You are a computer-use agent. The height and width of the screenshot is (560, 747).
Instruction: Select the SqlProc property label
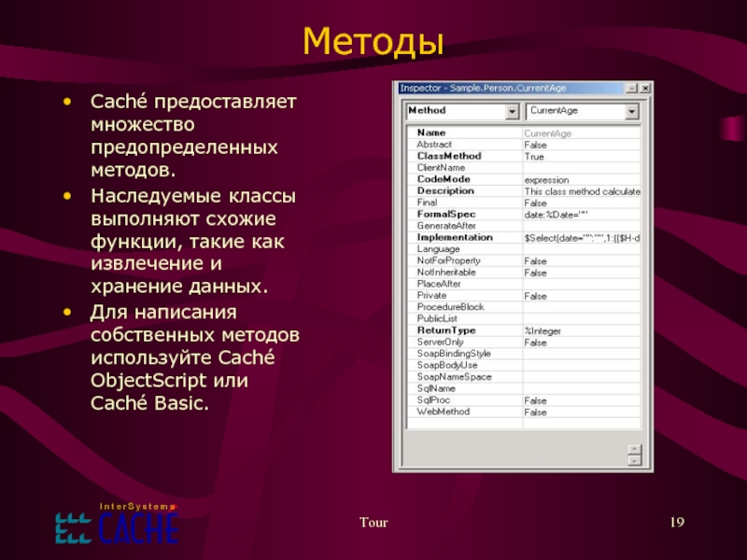click(433, 400)
